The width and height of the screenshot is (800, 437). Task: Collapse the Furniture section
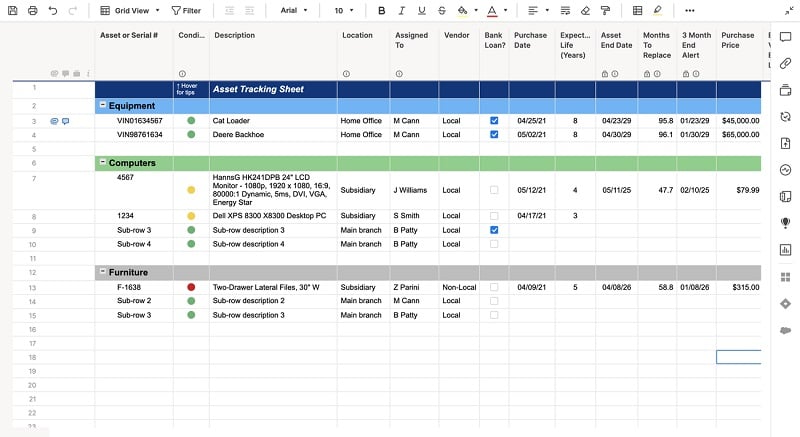click(x=103, y=271)
